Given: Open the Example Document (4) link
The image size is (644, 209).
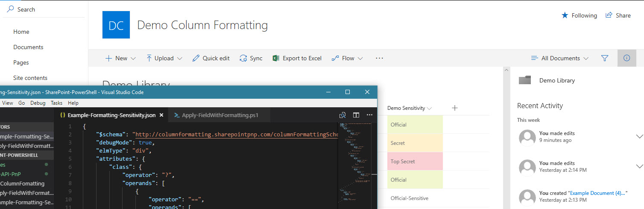Looking at the screenshot, I should 598,193.
